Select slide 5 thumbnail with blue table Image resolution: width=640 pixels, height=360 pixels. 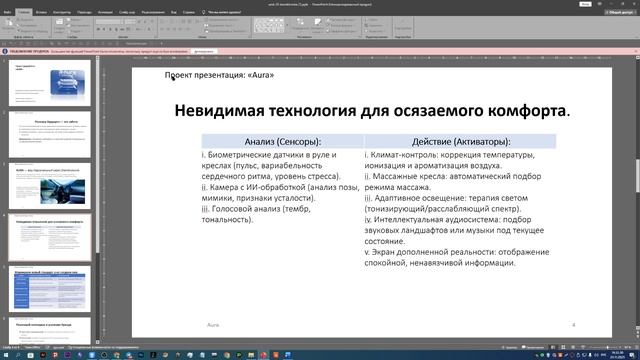tap(50, 289)
